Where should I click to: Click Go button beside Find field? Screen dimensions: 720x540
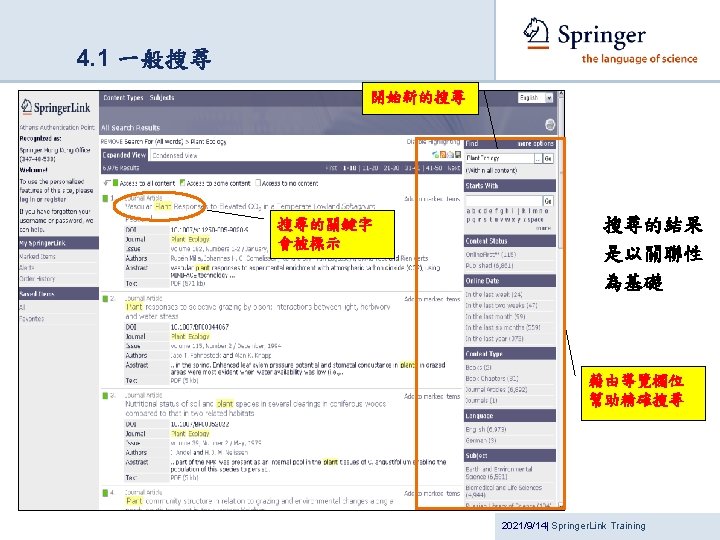(548, 158)
